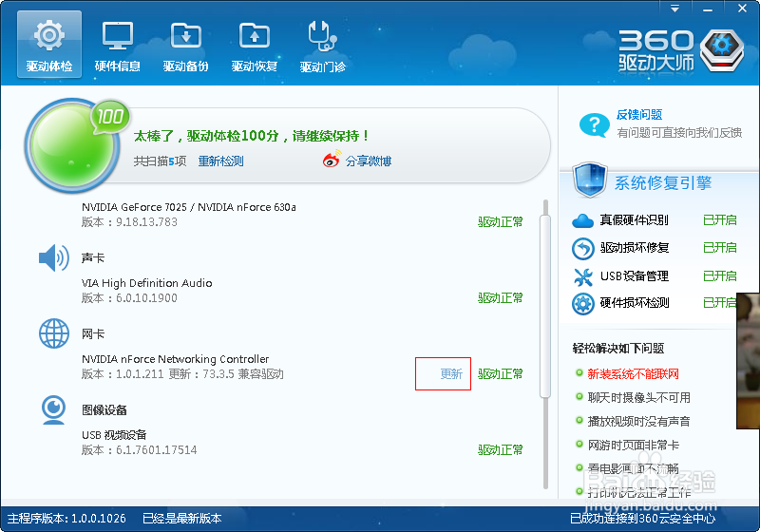Select NVIDIA GeForce 7025 / nForce 630a entry

pos(188,207)
